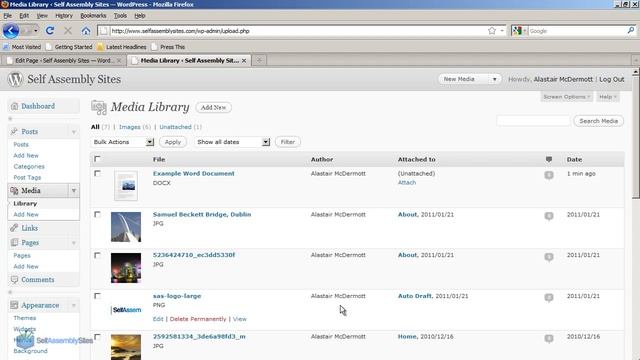Tick checkbox for Example Word Document

[97, 173]
